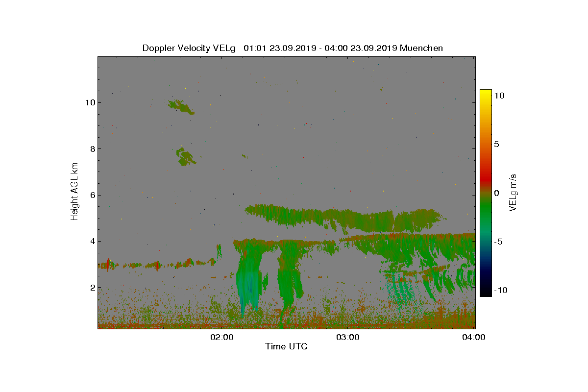Click the velocity color bar
This screenshot has height=392, width=588.
(486, 193)
